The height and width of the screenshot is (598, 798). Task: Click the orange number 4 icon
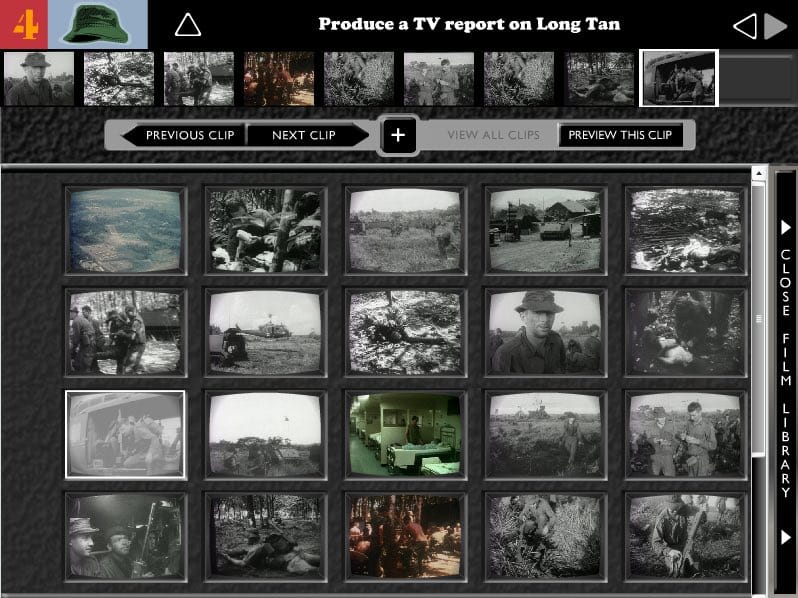coord(24,24)
